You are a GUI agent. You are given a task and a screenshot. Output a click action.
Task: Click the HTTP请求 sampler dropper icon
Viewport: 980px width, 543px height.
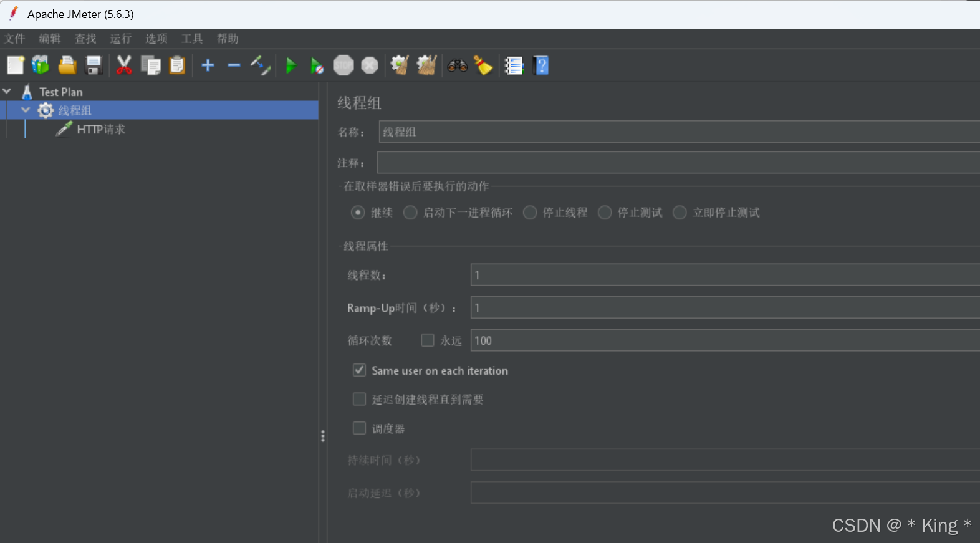click(x=64, y=129)
